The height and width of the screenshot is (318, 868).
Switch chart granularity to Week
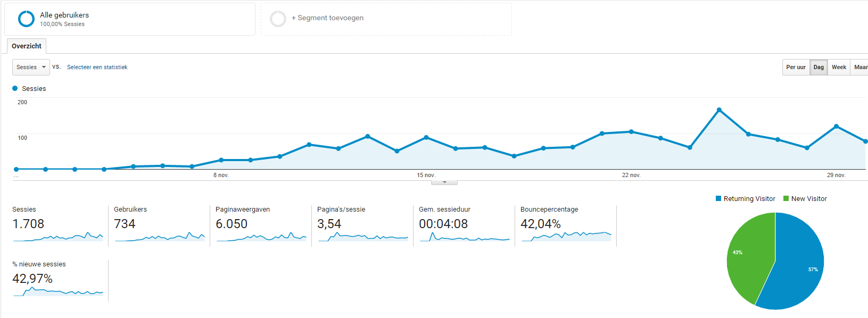tap(839, 67)
